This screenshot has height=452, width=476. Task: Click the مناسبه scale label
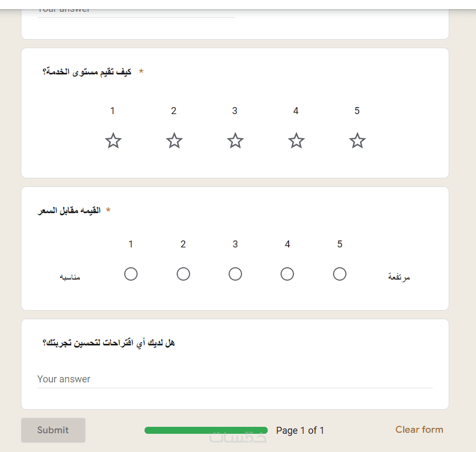point(70,277)
